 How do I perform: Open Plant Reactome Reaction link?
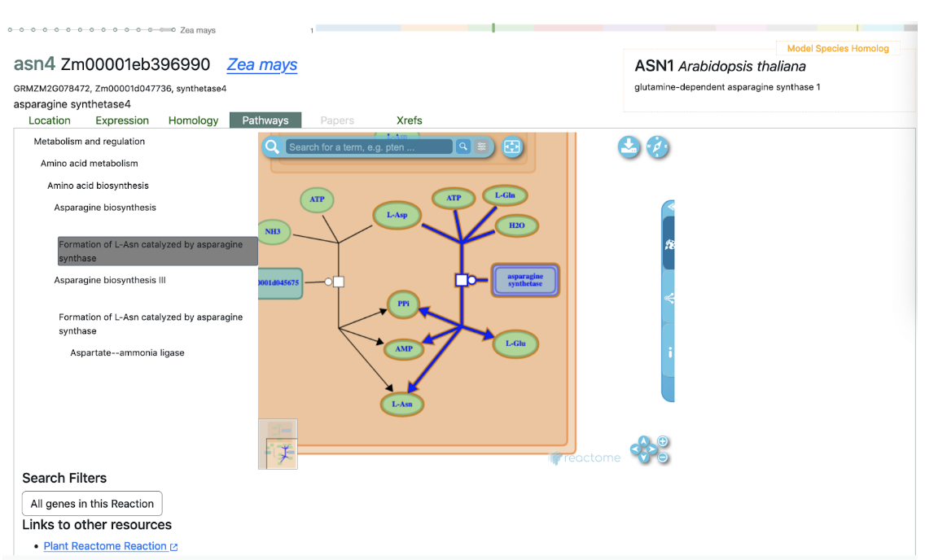point(105,546)
